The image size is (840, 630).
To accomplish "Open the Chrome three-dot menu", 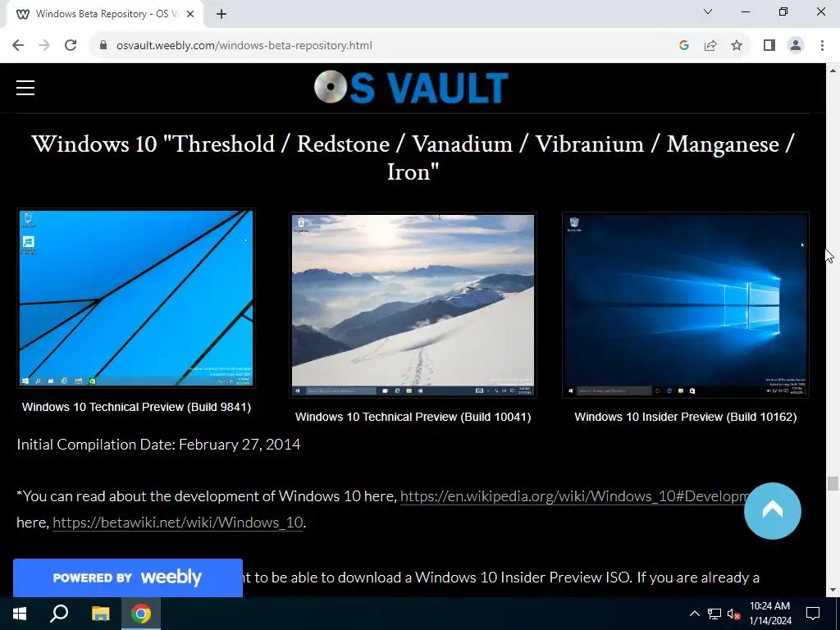I will click(822, 45).
